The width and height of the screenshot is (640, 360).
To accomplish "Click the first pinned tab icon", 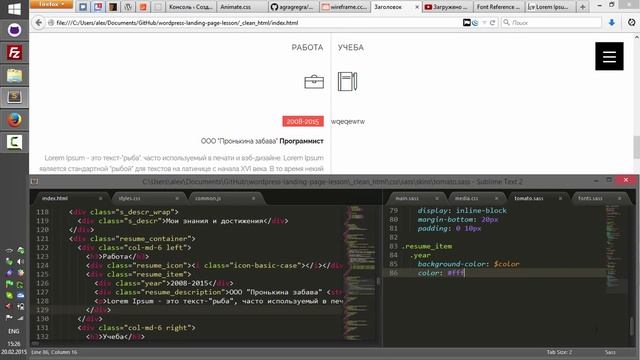I will (83, 7).
